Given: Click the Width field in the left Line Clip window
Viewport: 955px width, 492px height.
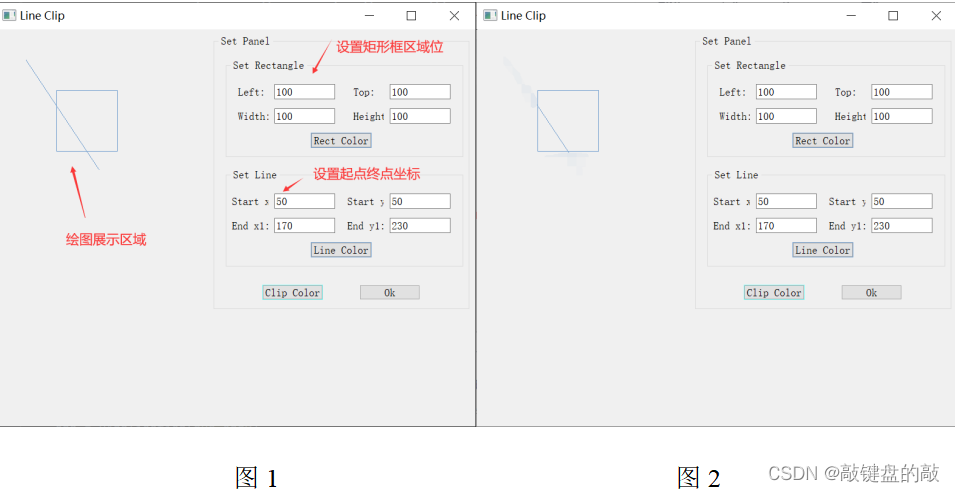Looking at the screenshot, I should click(305, 116).
